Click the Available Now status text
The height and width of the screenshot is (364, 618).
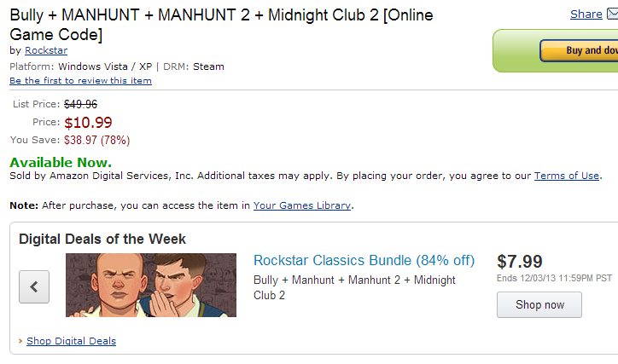pos(61,163)
